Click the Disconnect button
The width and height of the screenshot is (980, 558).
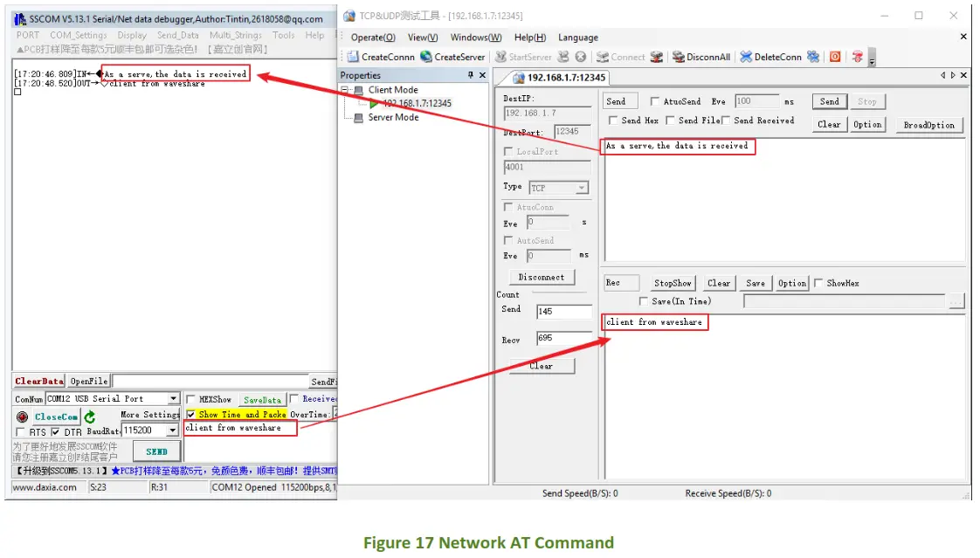pyautogui.click(x=542, y=277)
